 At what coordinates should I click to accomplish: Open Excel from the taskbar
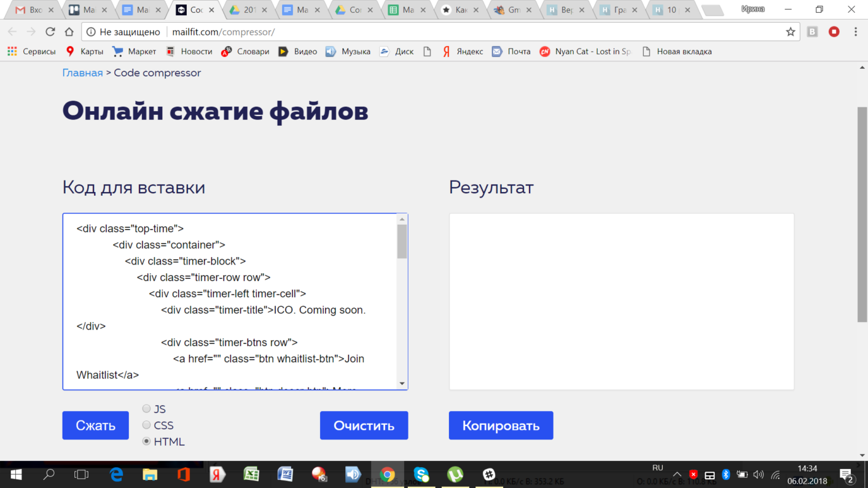(251, 474)
